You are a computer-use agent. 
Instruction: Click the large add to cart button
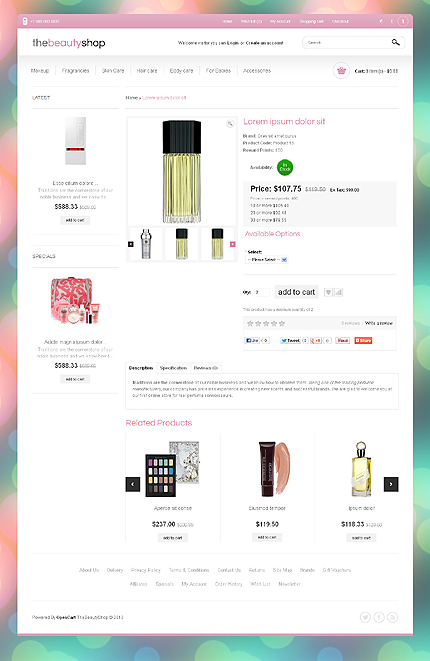click(296, 292)
